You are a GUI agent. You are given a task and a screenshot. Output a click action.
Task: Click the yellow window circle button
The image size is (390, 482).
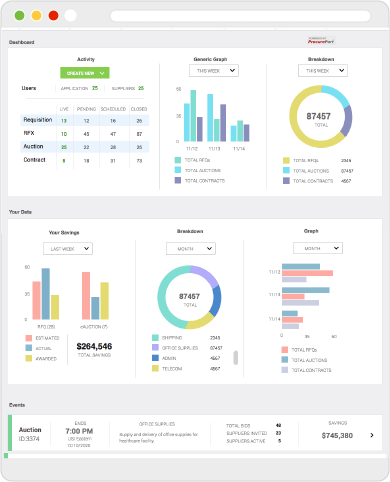coord(36,16)
